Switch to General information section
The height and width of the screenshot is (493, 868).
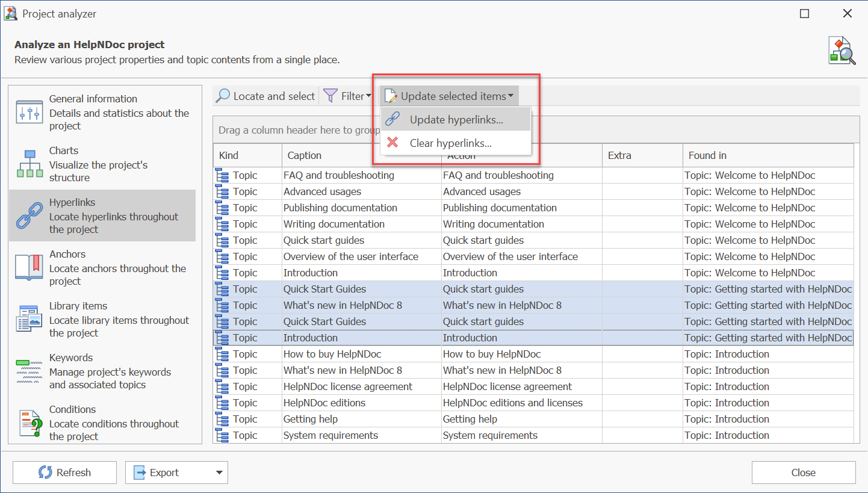102,113
